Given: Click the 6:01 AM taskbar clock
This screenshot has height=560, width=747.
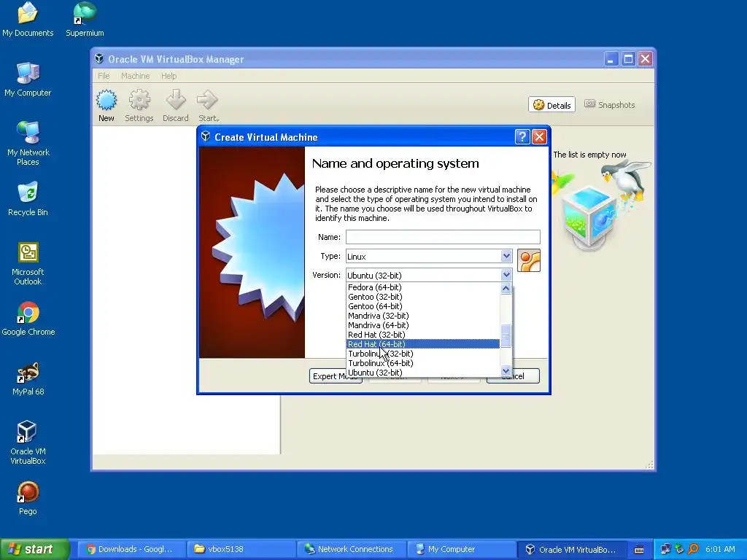Looking at the screenshot, I should (720, 550).
